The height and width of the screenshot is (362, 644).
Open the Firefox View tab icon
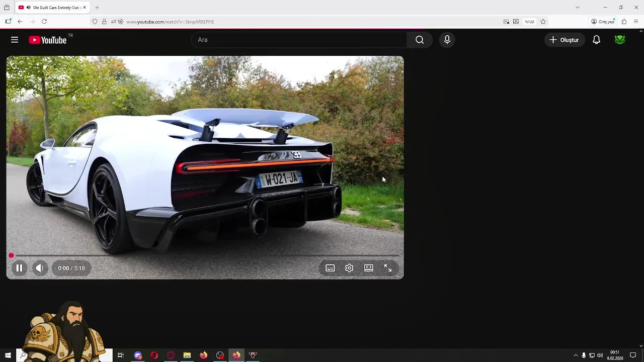pos(7,8)
